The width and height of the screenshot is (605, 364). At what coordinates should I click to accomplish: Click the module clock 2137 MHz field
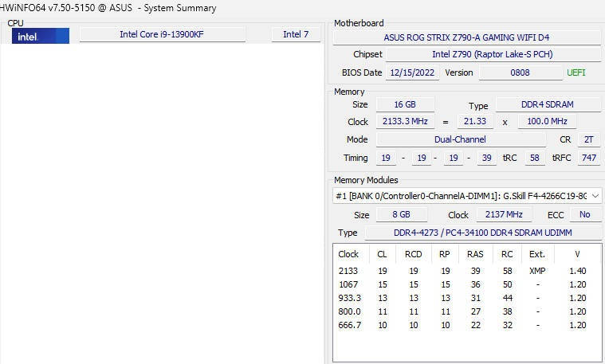tap(504, 214)
